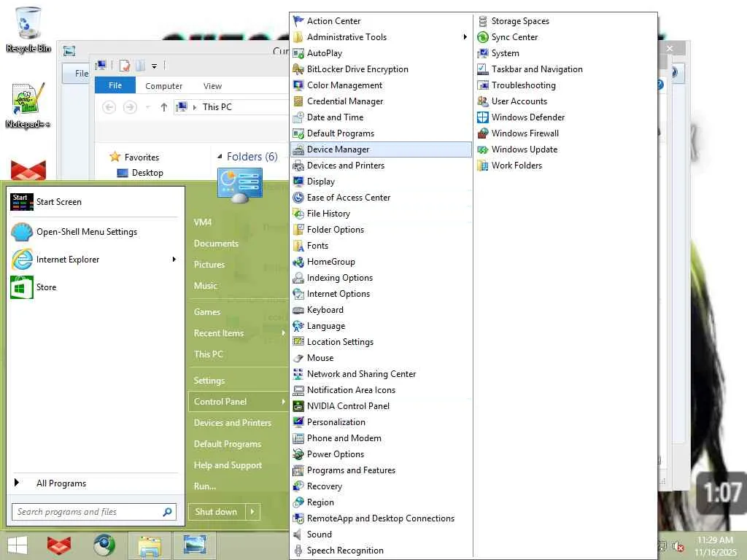Open Notepad++ desktop shortcut

(x=28, y=105)
